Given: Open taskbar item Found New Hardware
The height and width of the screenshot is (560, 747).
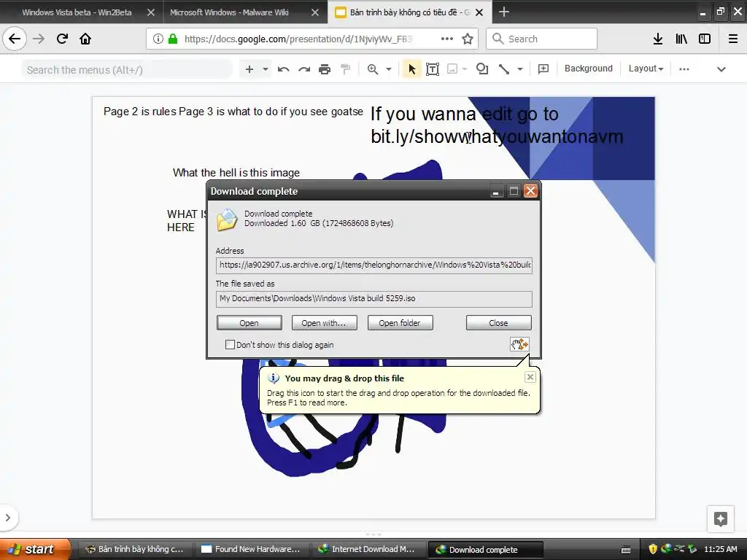Looking at the screenshot, I should point(251,549).
